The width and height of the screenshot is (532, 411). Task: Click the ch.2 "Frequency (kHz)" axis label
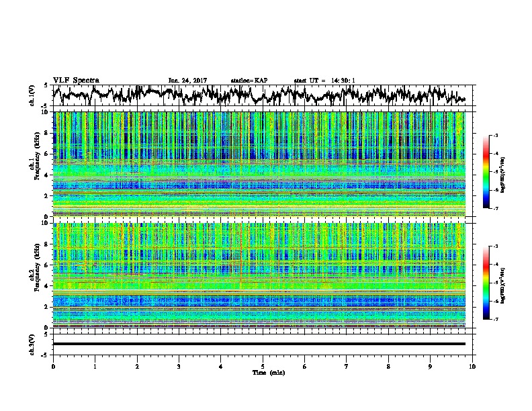pyautogui.click(x=38, y=267)
